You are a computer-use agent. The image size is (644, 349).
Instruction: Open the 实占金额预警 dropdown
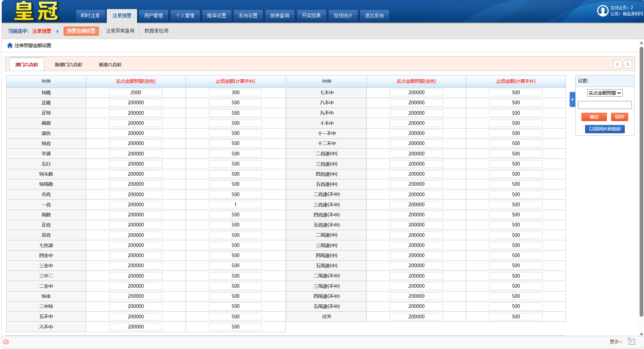605,93
